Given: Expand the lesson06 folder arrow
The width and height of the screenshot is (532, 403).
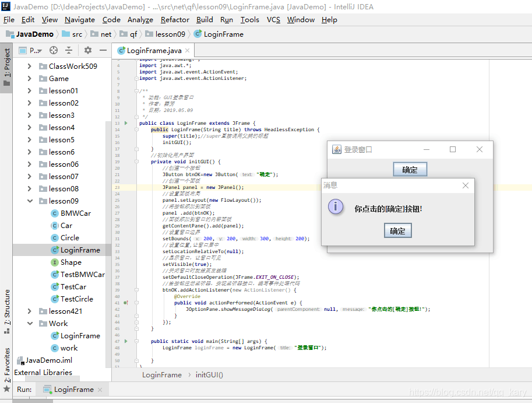Looking at the screenshot, I should tap(30, 164).
